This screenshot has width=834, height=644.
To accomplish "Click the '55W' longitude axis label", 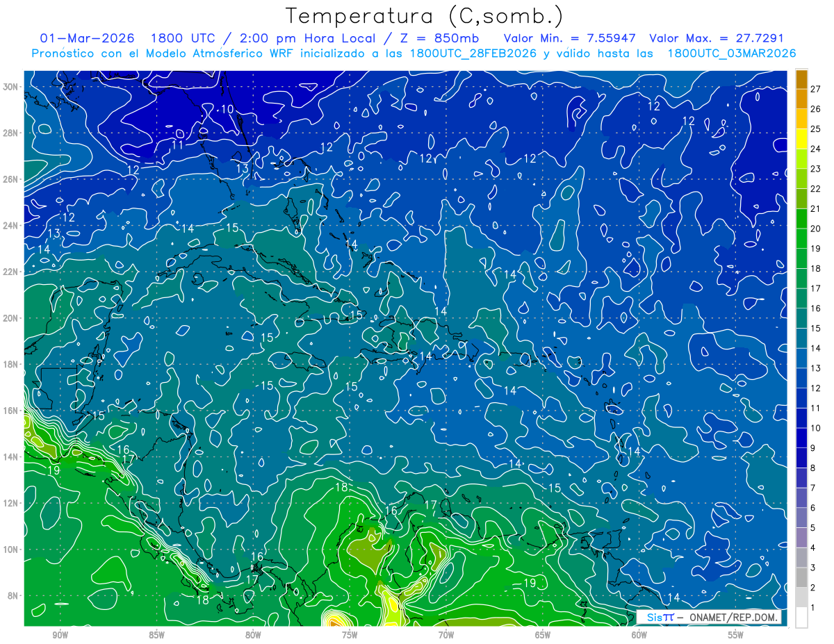I will [736, 635].
